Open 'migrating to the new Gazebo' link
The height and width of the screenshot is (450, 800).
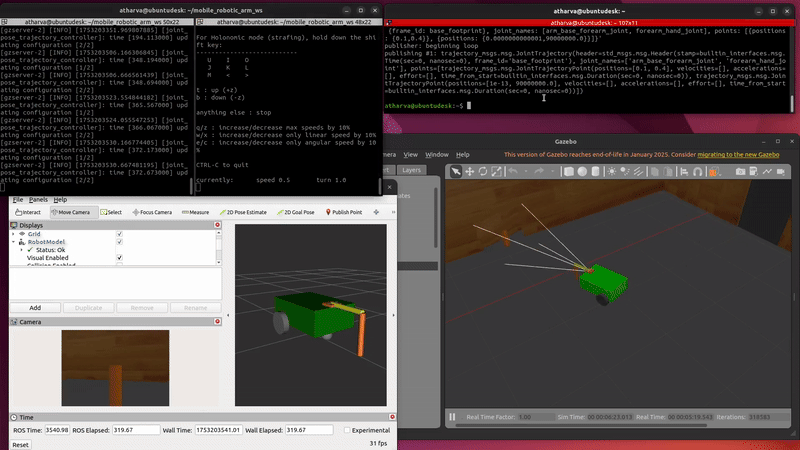pyautogui.click(x=738, y=155)
